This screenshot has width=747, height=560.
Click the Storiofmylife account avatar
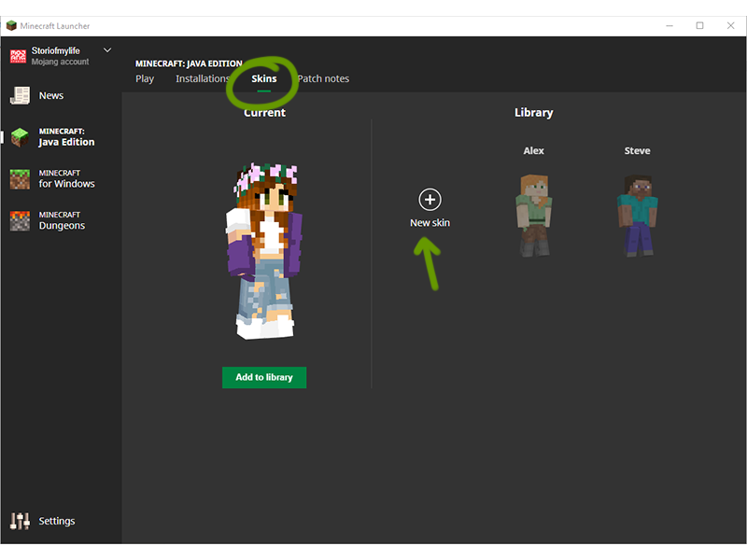coord(18,56)
